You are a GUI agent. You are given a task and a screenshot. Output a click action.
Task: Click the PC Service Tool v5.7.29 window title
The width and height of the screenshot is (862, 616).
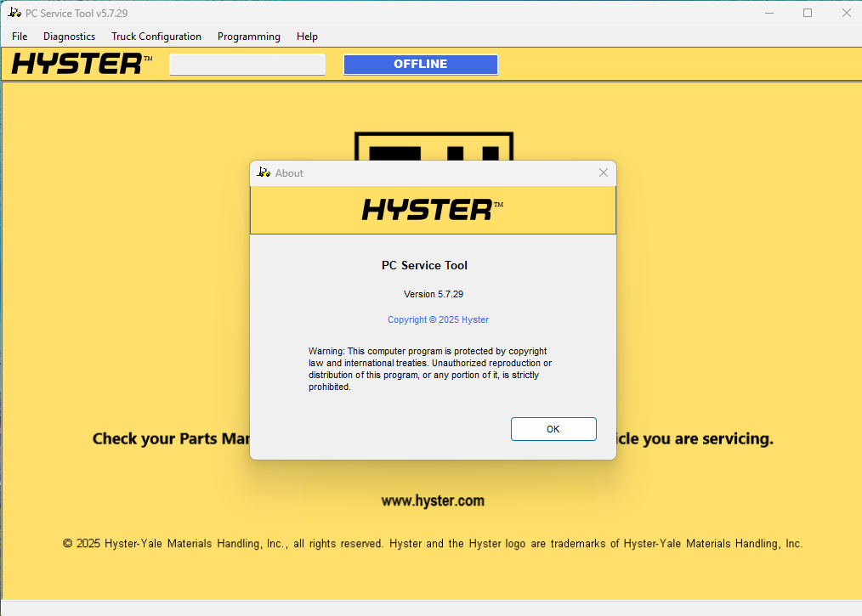[x=77, y=13]
